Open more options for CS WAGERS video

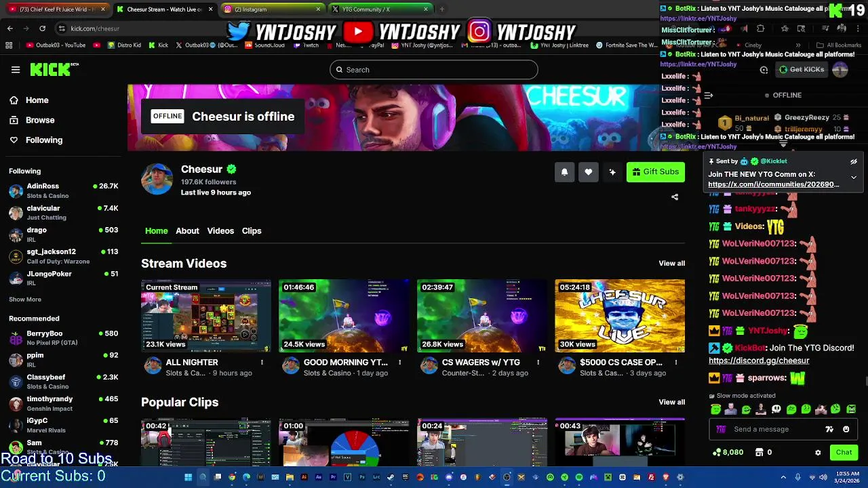click(538, 363)
